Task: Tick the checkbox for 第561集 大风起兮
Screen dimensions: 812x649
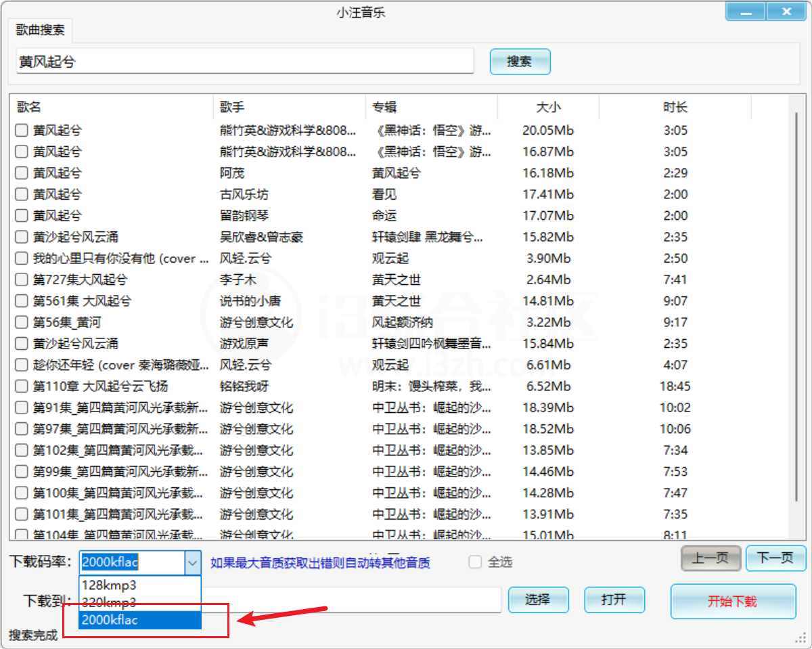Action: (22, 301)
